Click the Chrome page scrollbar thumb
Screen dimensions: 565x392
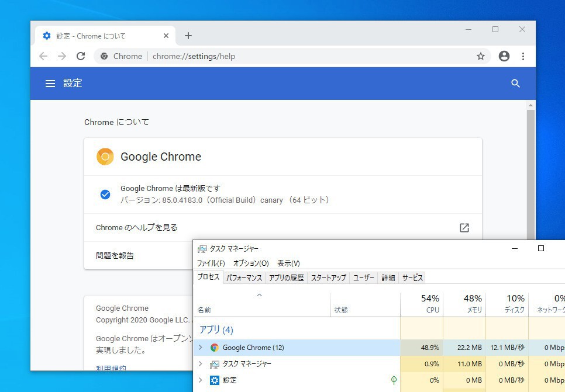pos(530,175)
